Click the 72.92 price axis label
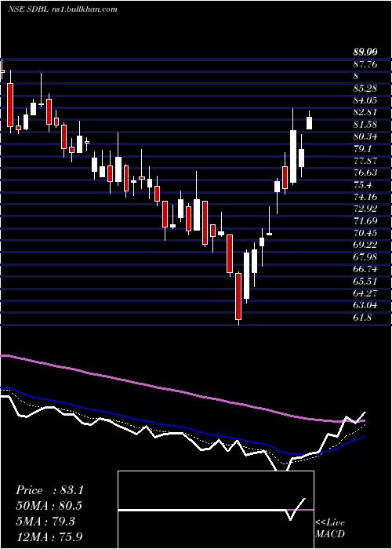The width and height of the screenshot is (392, 549). [x=365, y=209]
